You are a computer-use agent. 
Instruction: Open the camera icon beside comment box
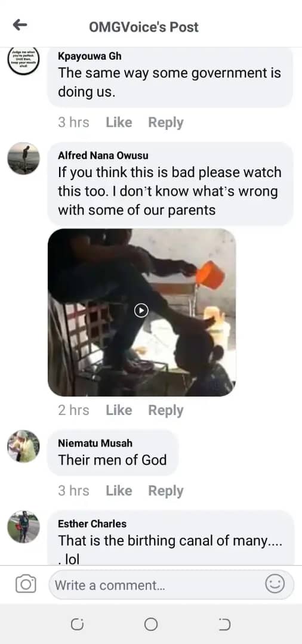26,584
